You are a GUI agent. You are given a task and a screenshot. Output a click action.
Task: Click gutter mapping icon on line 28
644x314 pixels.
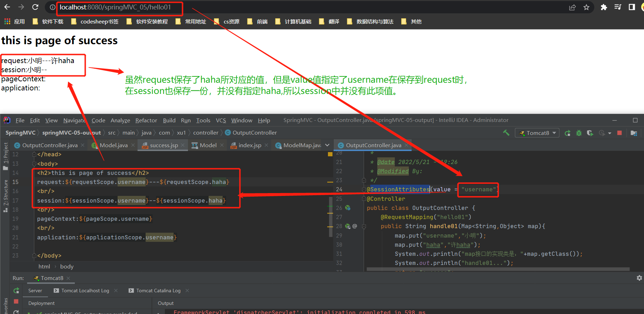click(x=348, y=226)
